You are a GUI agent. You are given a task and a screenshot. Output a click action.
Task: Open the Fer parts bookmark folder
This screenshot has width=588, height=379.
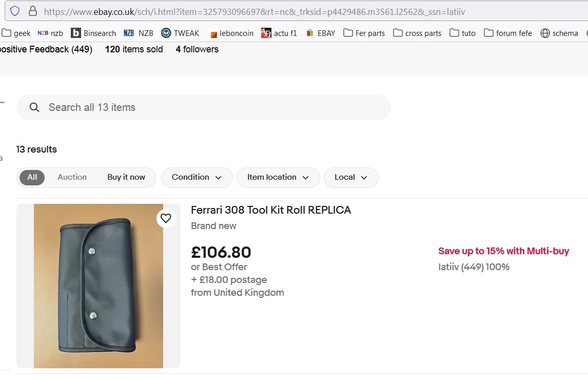[x=364, y=33]
